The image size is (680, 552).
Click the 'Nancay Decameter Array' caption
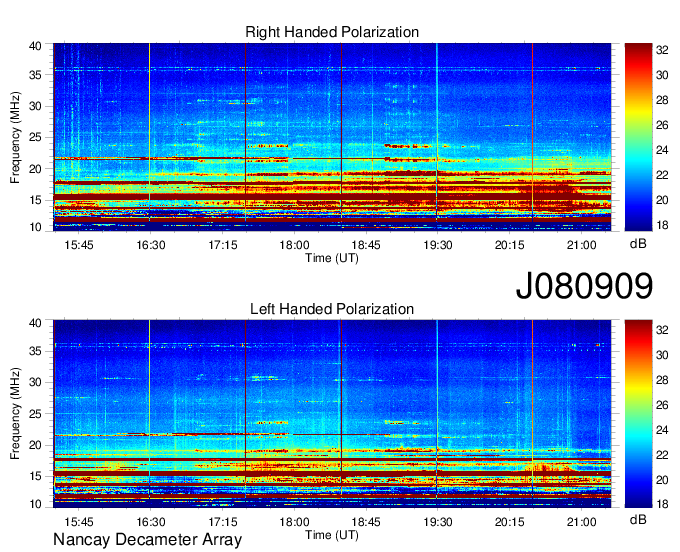coord(147,540)
